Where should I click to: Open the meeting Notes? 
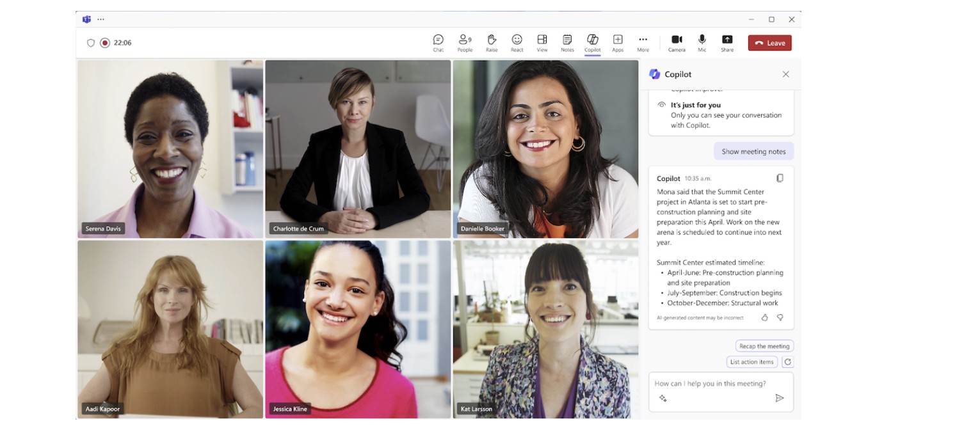pyautogui.click(x=567, y=42)
